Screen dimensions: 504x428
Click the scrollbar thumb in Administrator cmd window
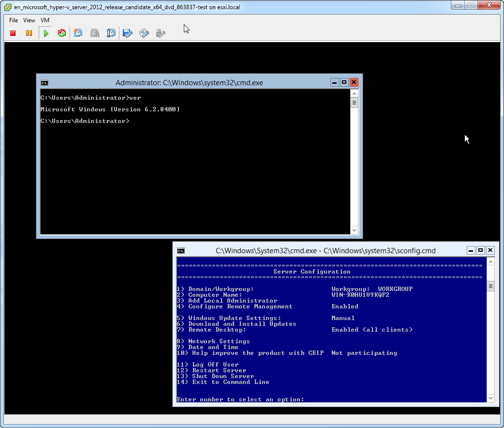(354, 103)
